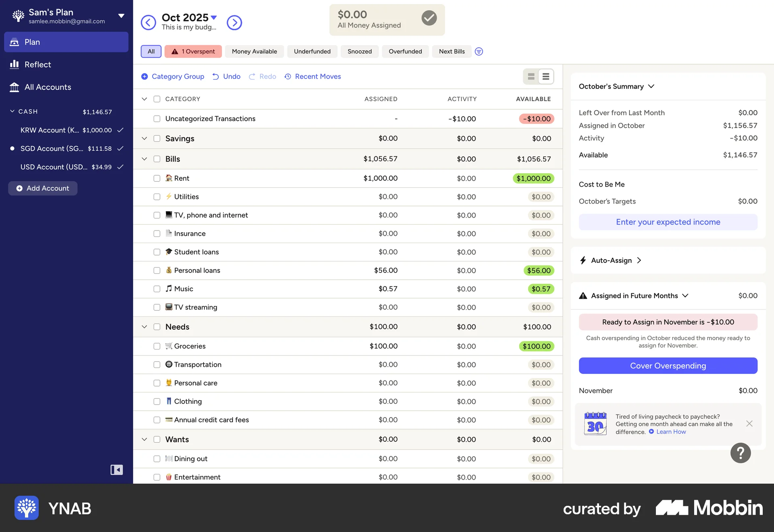Go to the previous month arrow

click(x=148, y=23)
